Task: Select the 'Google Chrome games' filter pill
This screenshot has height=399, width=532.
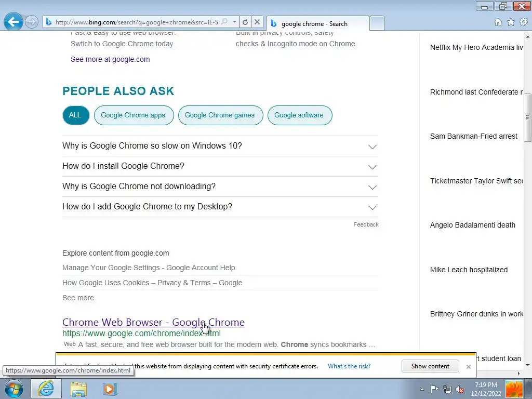Action: pyautogui.click(x=220, y=115)
